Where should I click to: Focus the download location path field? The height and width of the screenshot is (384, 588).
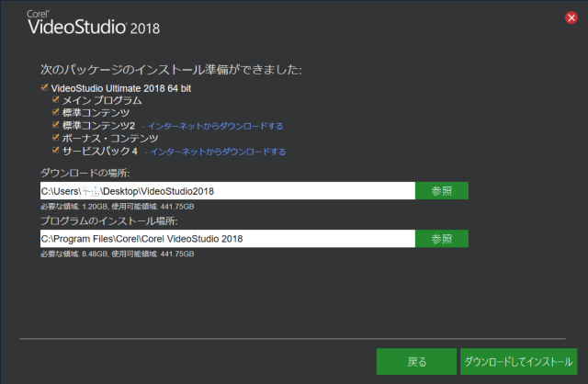pyautogui.click(x=228, y=191)
